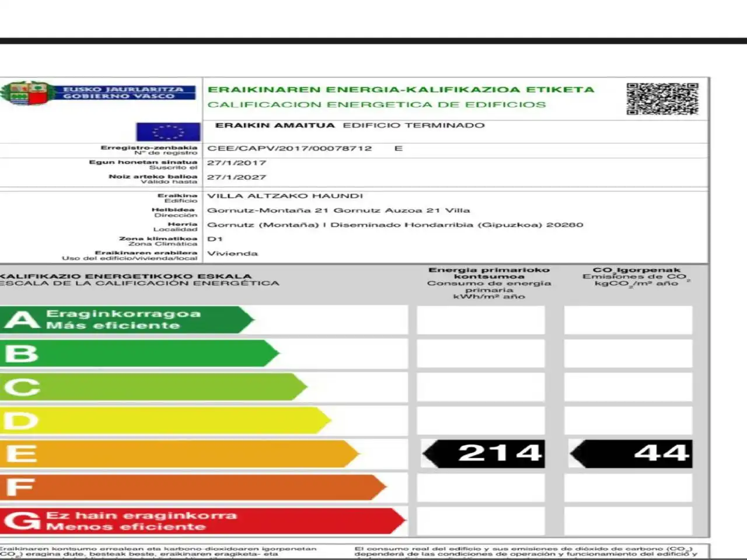
Task: Click the climate zone value 'D1'
Action: pyautogui.click(x=215, y=239)
